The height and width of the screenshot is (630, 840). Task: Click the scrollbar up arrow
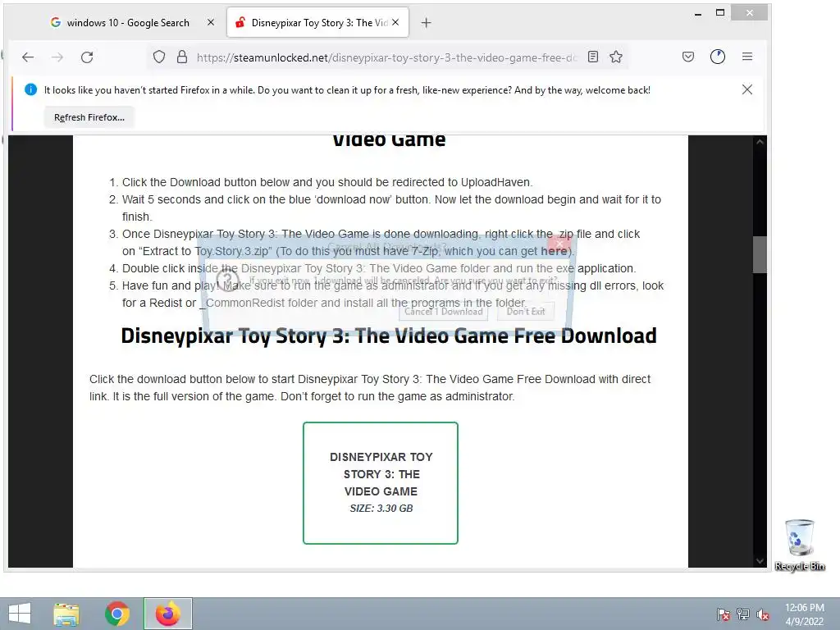point(760,142)
